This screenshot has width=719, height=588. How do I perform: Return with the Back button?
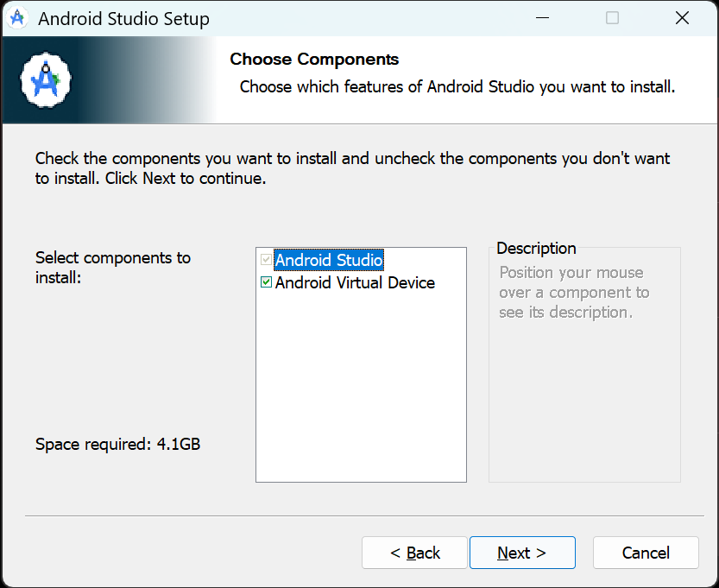click(x=414, y=553)
